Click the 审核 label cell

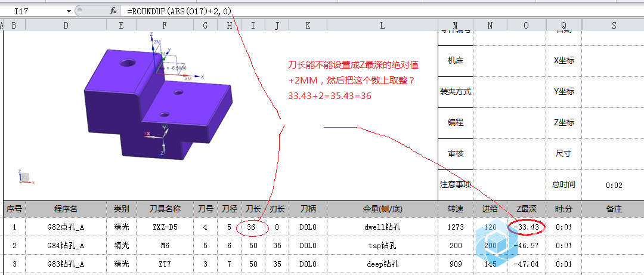click(456, 154)
